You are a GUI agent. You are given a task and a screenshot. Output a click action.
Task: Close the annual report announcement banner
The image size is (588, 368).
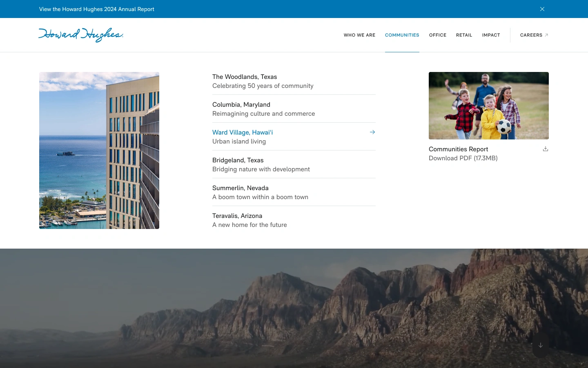[542, 9]
